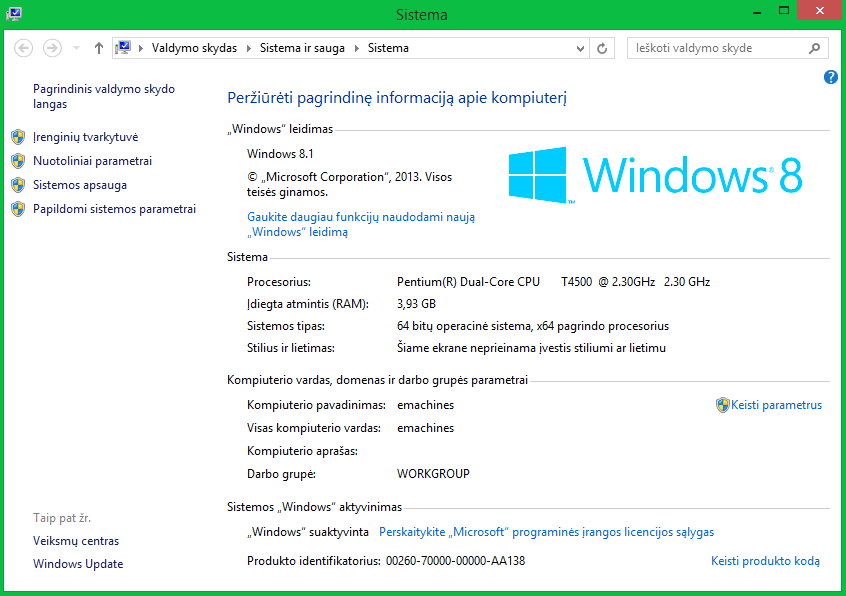The height and width of the screenshot is (596, 846).
Task: Click the shield icon beside Papildomi sistemos parametrai
Action: (x=18, y=209)
